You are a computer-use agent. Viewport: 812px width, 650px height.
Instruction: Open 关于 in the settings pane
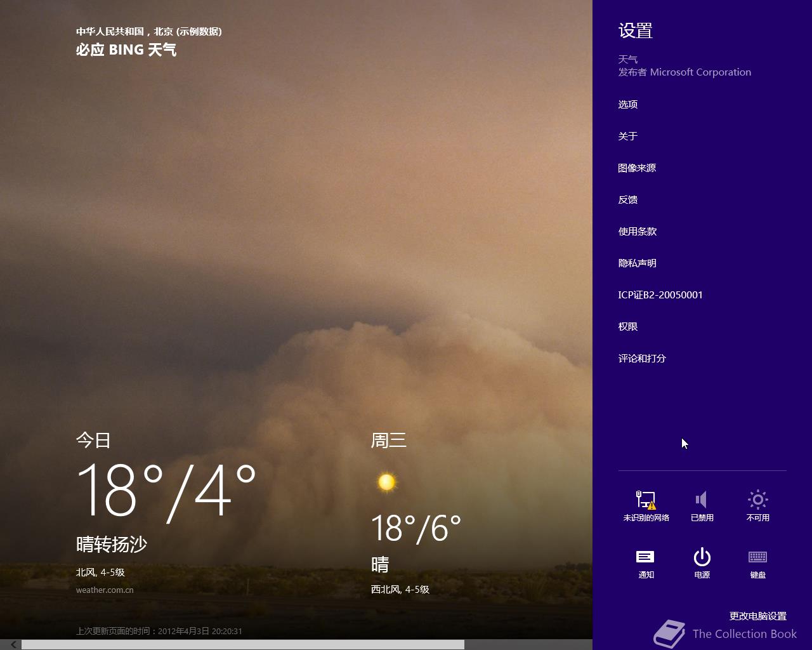tap(628, 136)
